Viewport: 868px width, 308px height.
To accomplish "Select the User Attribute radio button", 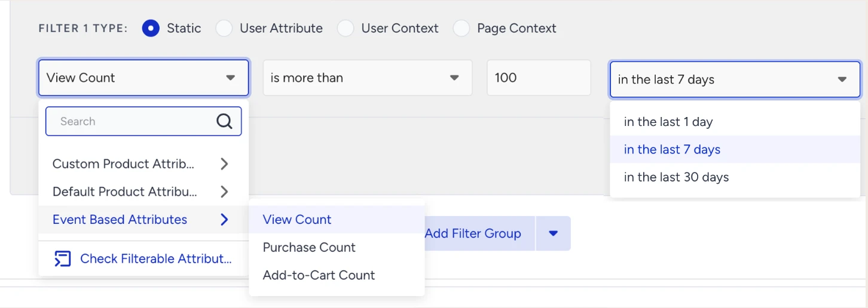I will [x=224, y=28].
